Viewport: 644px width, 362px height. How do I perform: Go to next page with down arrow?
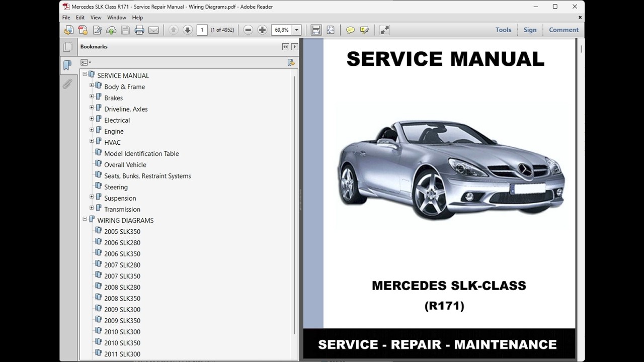coord(188,30)
